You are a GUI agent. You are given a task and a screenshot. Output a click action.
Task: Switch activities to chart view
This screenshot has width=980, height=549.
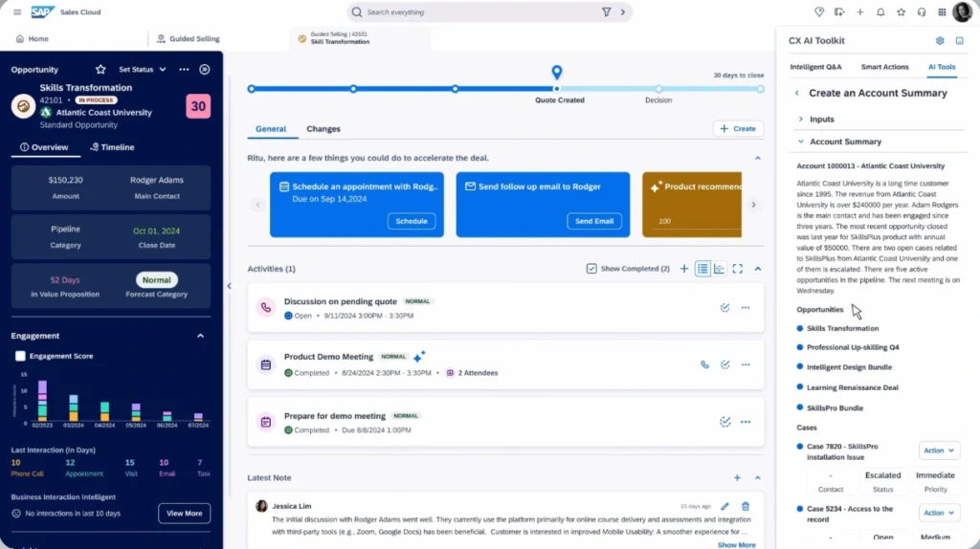tap(720, 269)
